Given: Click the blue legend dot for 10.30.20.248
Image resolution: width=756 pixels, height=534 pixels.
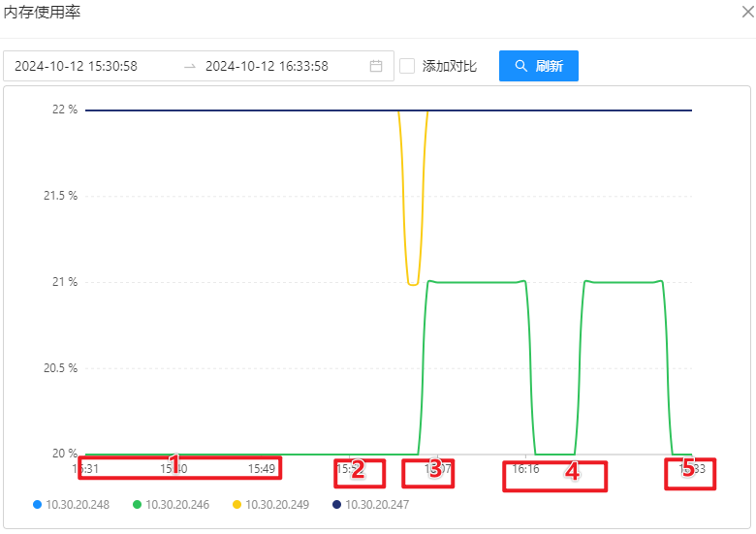Looking at the screenshot, I should point(37,505).
